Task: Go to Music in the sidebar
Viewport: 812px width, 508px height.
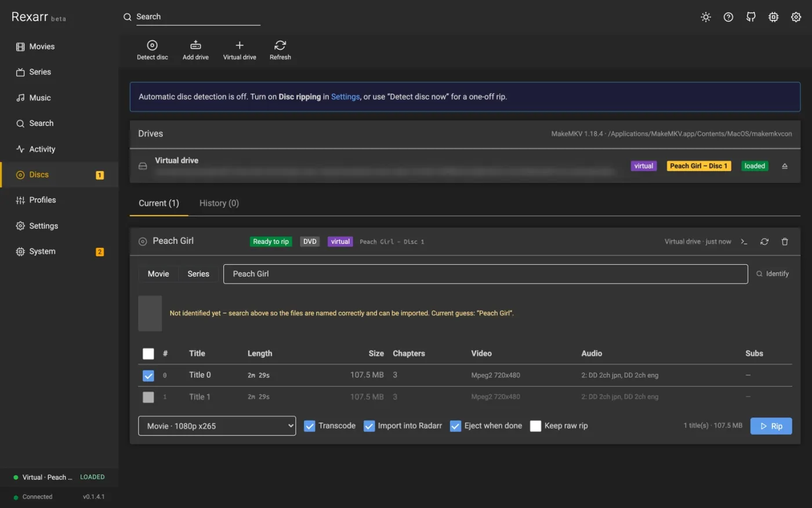Action: point(59,98)
